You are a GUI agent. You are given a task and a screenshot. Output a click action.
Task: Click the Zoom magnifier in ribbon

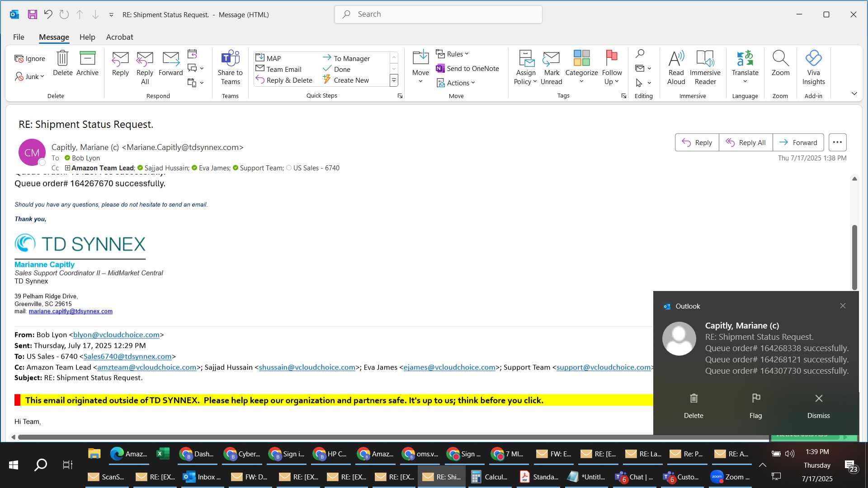780,64
